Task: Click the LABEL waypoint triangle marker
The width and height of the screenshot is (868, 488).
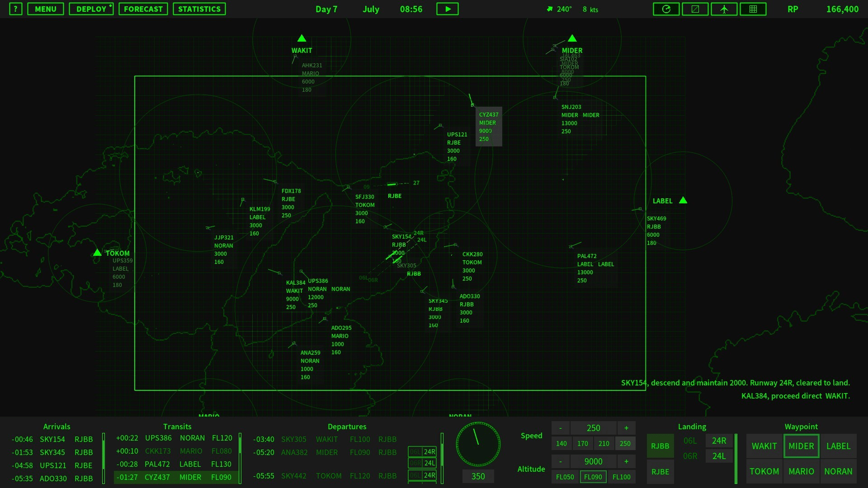Action: click(683, 200)
